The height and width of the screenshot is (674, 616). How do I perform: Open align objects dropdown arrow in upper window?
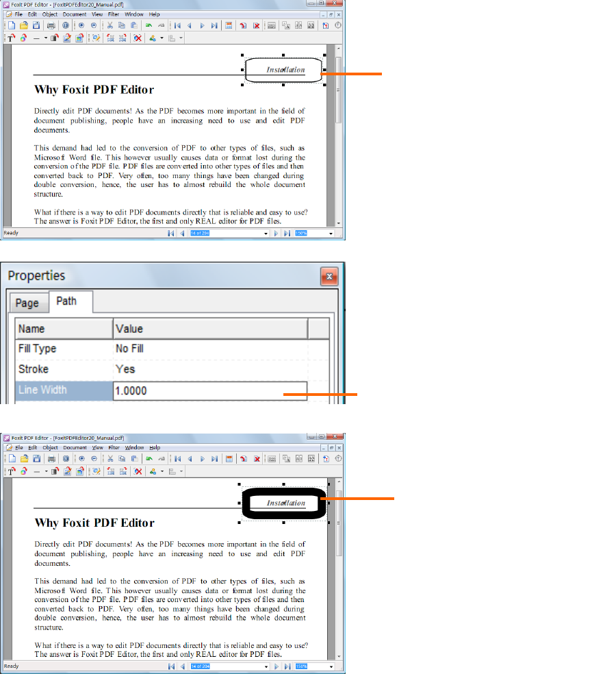point(181,38)
